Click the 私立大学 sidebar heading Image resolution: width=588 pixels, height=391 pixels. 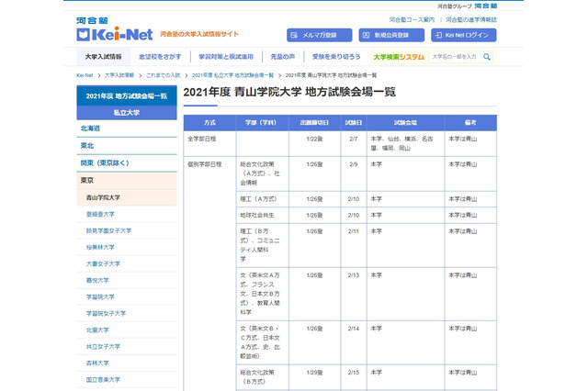127,112
